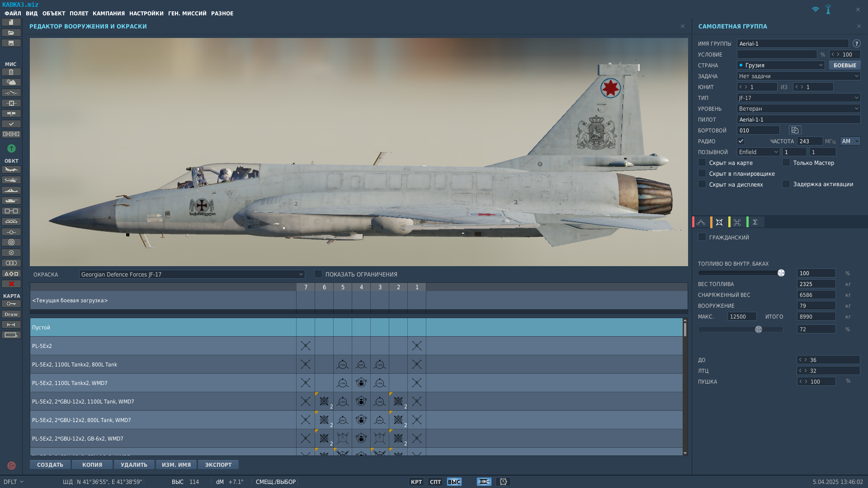868x488 pixels.
Task: Open the ОКРАСКА skin dropdown
Action: pos(300,274)
